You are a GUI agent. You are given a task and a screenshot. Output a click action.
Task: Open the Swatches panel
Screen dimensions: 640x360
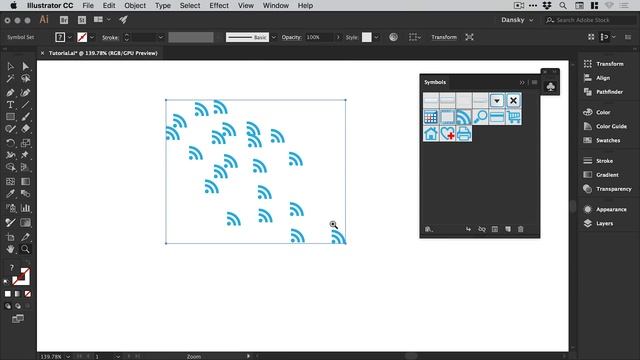click(602, 140)
